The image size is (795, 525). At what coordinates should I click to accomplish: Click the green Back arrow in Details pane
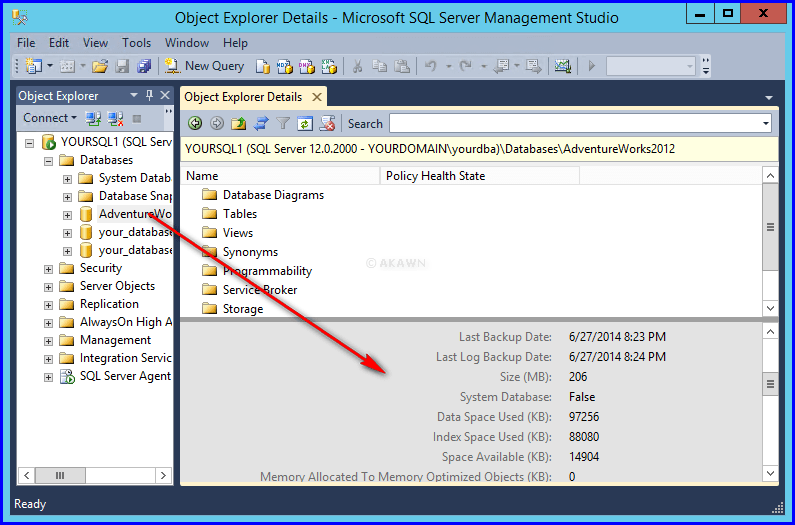[x=195, y=123]
